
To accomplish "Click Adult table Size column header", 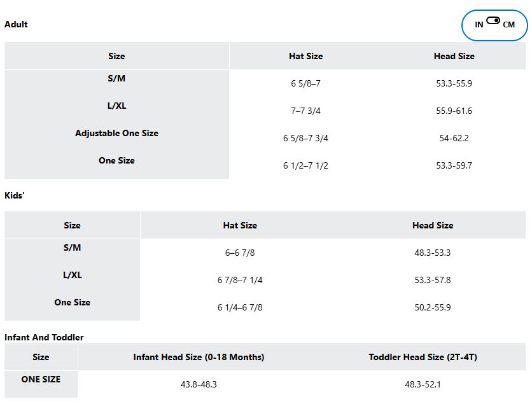I will [116, 56].
